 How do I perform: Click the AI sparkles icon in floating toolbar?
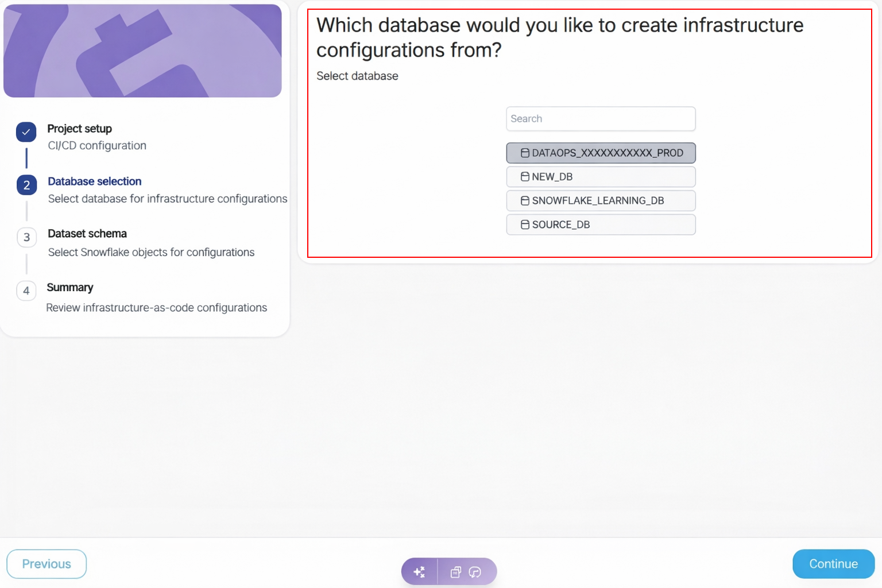pyautogui.click(x=419, y=571)
